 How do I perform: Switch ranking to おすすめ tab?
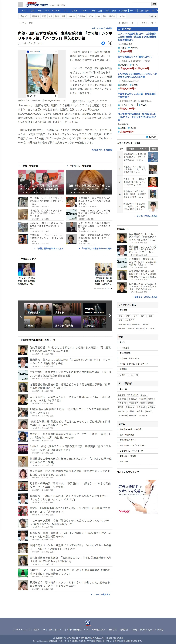tap(143, 149)
